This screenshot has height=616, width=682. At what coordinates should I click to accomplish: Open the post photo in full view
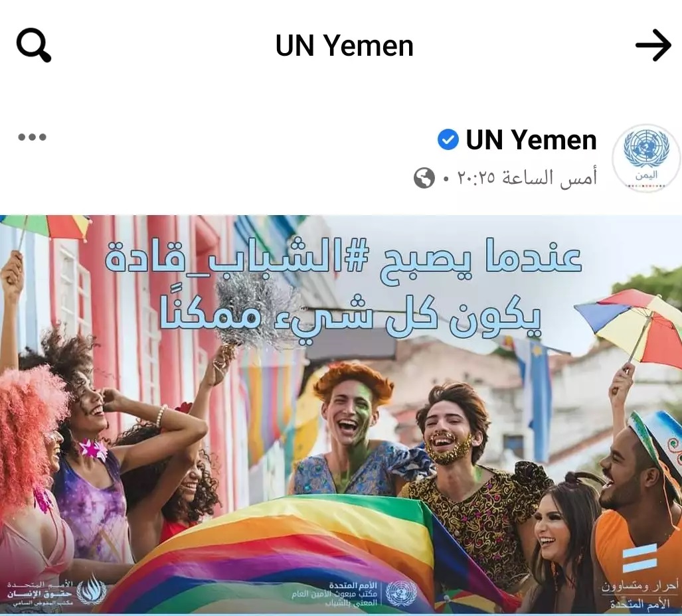click(341, 414)
